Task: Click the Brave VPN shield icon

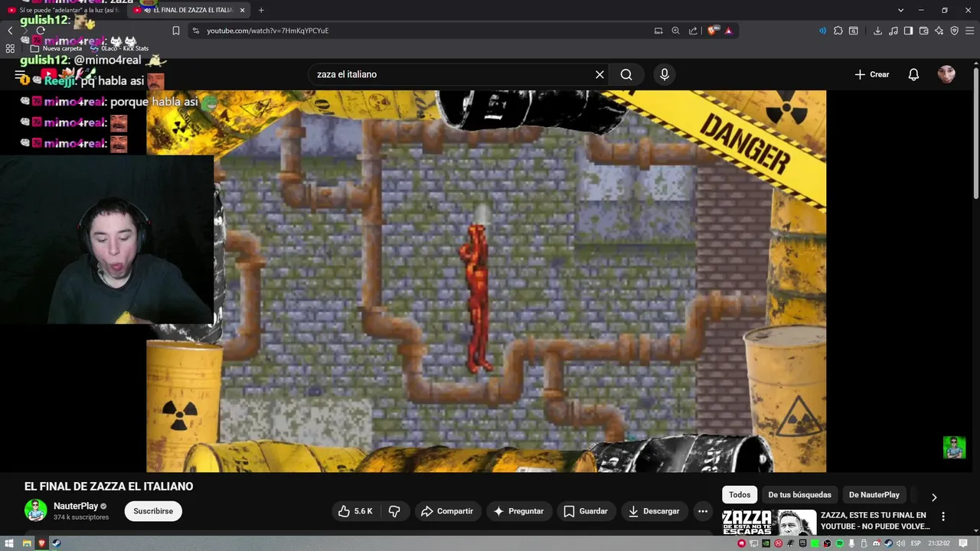Action: tap(954, 31)
